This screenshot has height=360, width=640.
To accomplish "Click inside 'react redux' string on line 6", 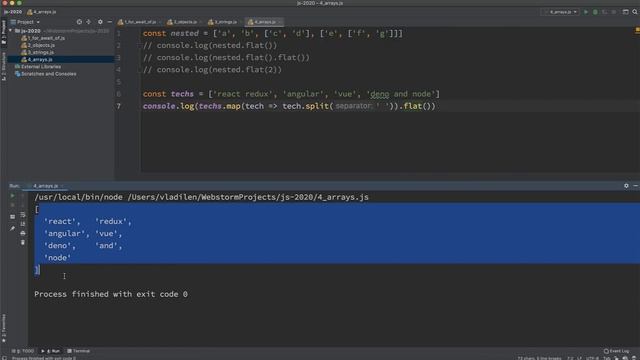I will tap(243, 94).
